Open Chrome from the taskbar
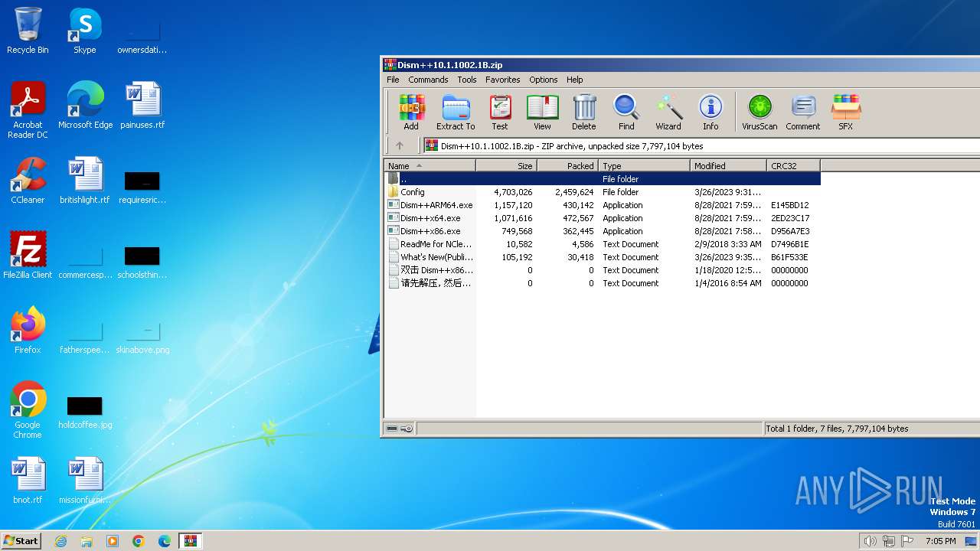This screenshot has height=551, width=980. point(139,541)
